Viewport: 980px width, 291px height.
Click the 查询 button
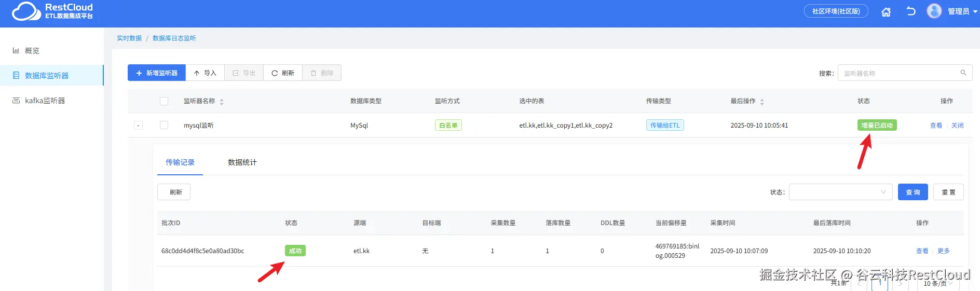(x=913, y=192)
